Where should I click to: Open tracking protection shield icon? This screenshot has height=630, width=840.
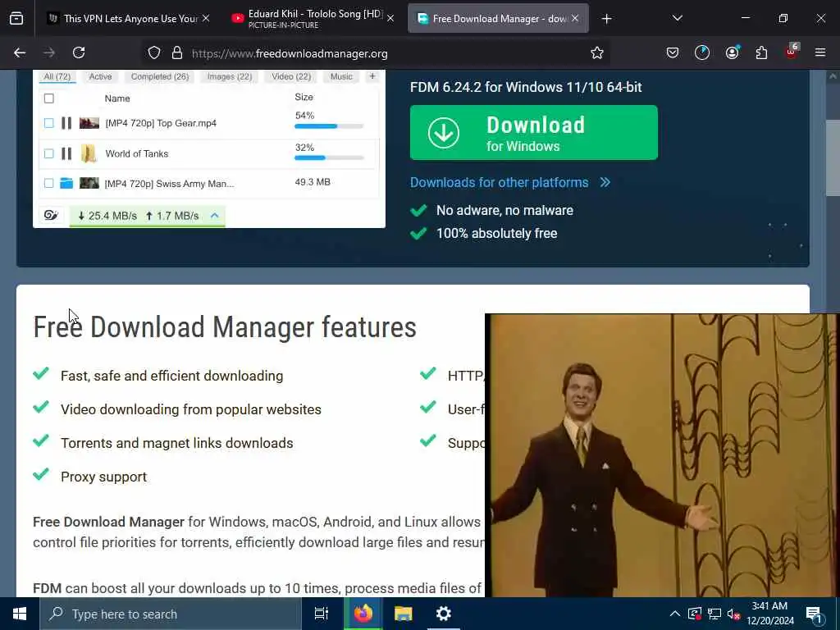[x=154, y=53]
